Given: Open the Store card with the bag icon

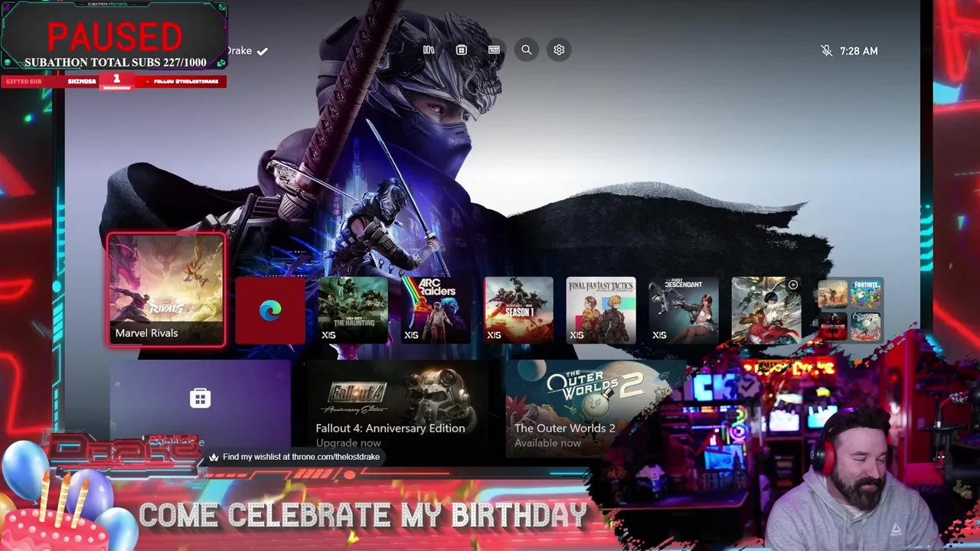Looking at the screenshot, I should click(x=200, y=406).
